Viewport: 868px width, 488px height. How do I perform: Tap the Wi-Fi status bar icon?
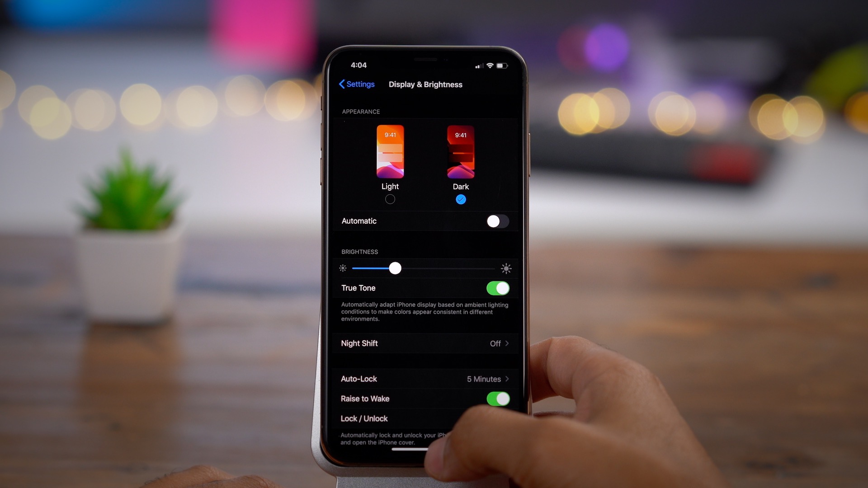[489, 65]
